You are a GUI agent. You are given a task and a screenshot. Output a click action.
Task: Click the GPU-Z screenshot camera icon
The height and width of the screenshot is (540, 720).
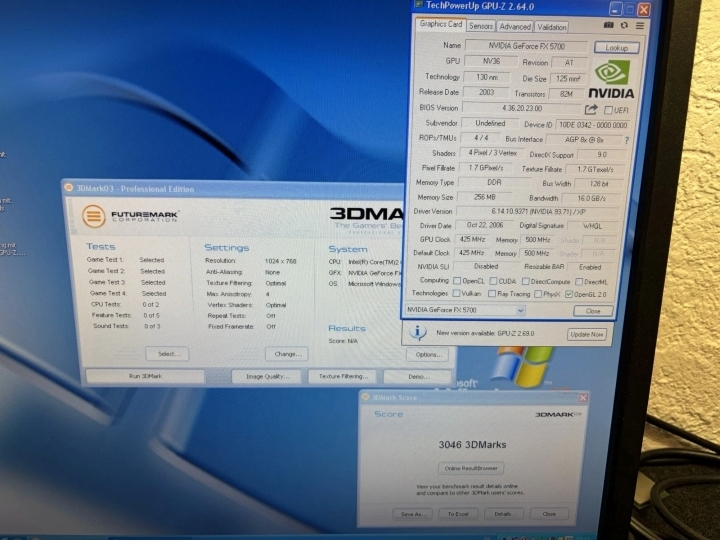608,25
